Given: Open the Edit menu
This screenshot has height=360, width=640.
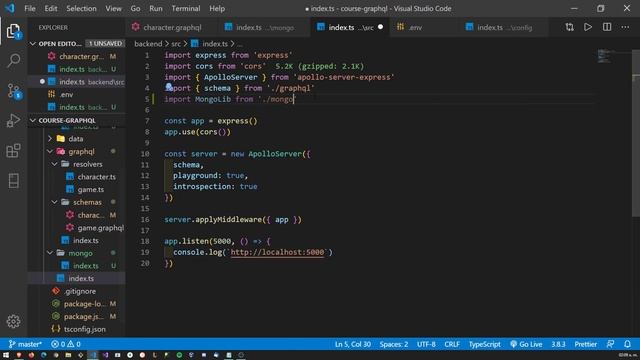Looking at the screenshot, I should click(x=51, y=8).
